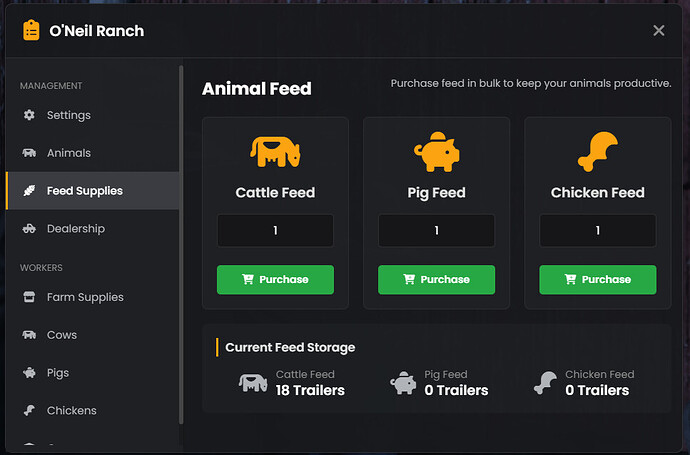Open the Dealership section

(75, 229)
